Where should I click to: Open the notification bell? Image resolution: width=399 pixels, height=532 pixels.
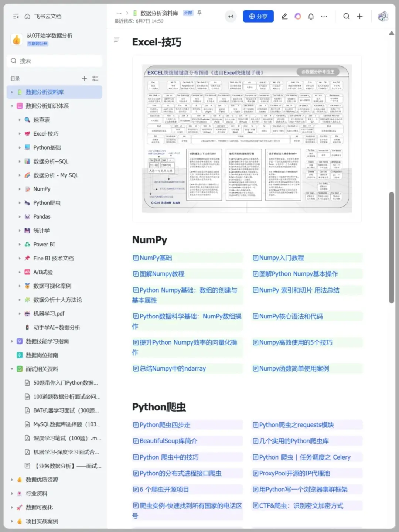(311, 16)
